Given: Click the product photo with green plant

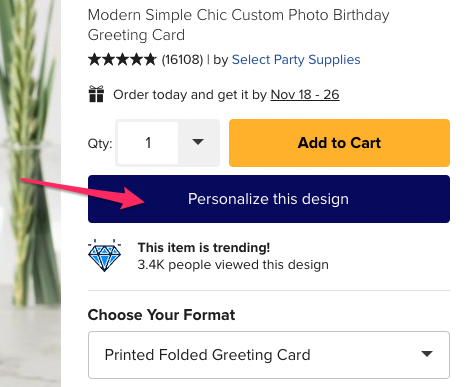Looking at the screenshot, I should [x=30, y=193].
